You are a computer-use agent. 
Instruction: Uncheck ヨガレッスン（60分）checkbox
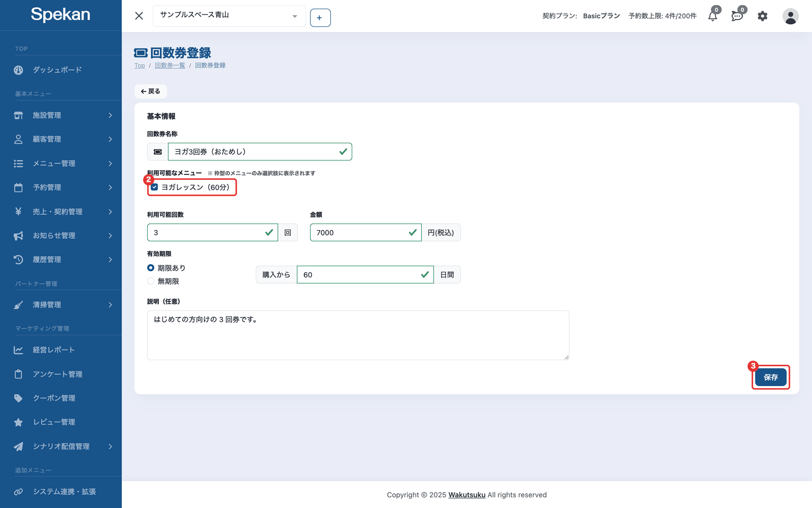[x=154, y=187]
